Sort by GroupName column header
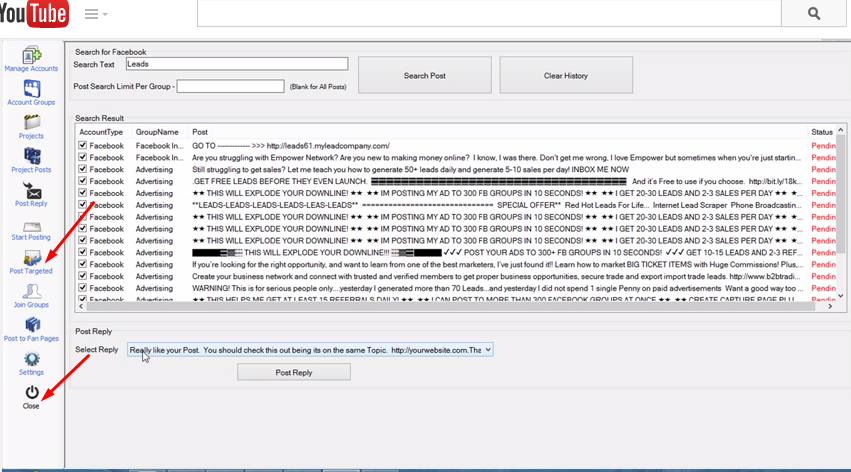 coord(157,132)
